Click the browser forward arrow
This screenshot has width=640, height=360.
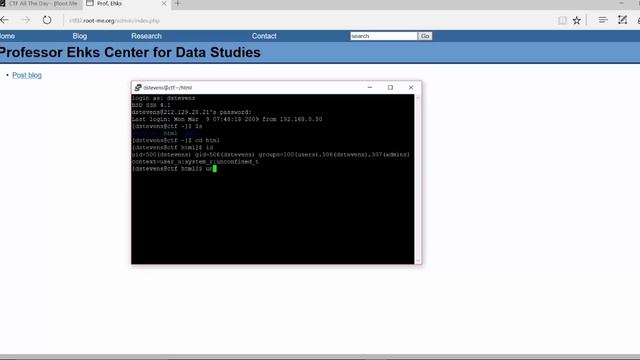(x=25, y=20)
